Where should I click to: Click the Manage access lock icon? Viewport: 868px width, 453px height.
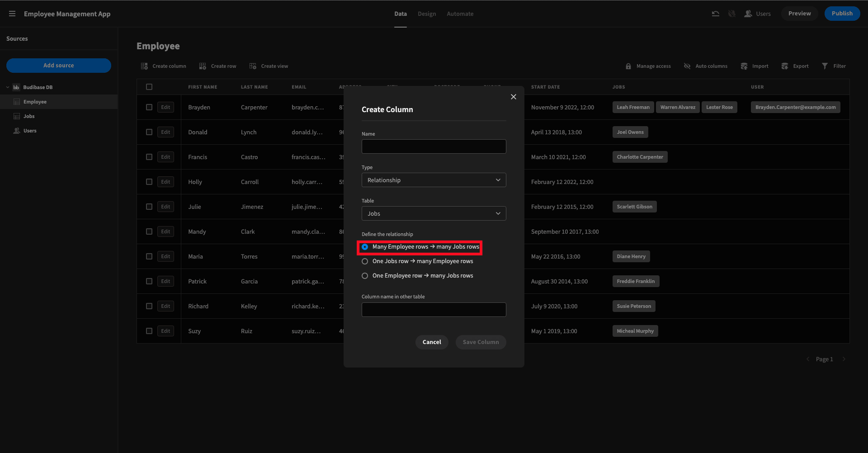click(x=628, y=66)
